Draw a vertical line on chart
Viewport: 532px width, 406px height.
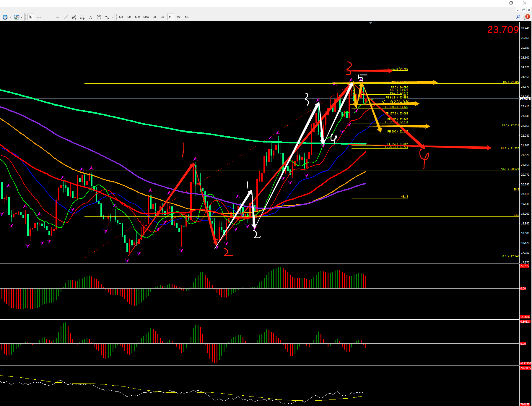pos(49,17)
